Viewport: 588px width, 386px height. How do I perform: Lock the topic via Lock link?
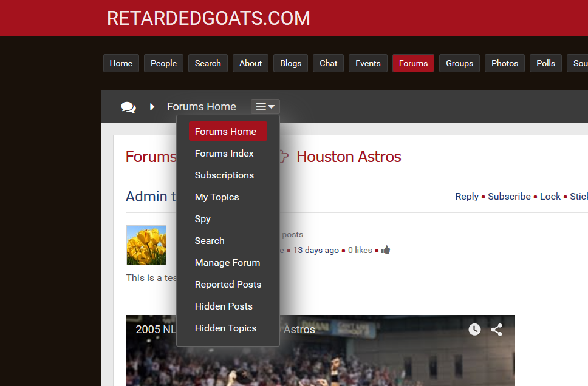(550, 197)
